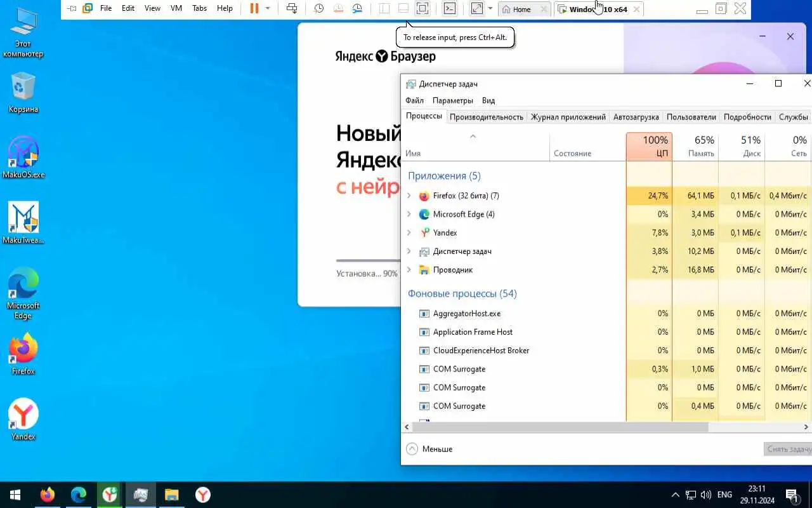Expand the Firefox (32 бита) process group
Viewport: 812px width, 508px height.
pyautogui.click(x=409, y=196)
